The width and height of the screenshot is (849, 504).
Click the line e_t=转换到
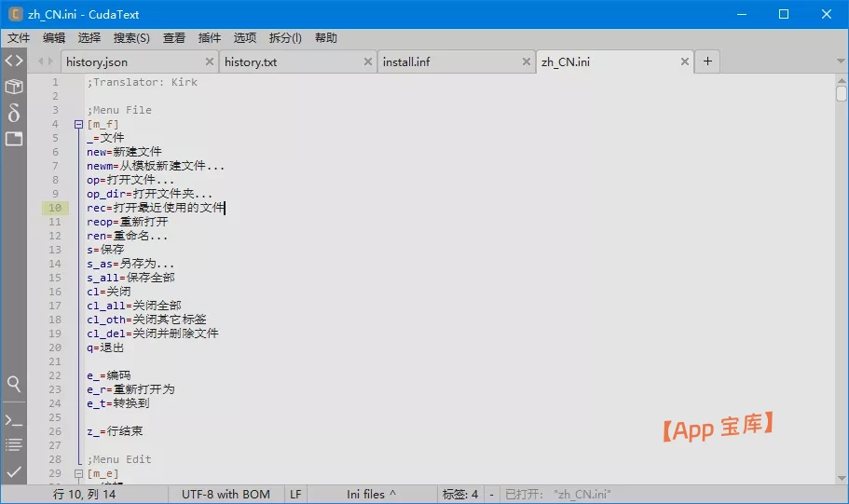click(x=118, y=403)
